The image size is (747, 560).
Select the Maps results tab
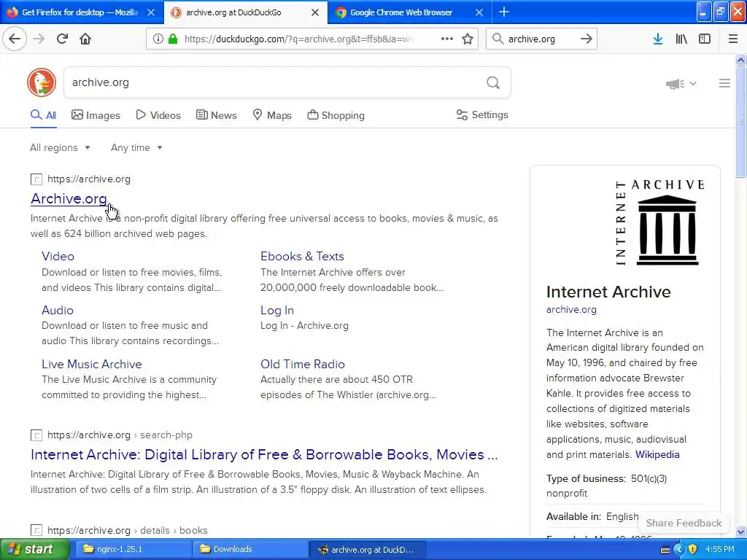[x=272, y=115]
